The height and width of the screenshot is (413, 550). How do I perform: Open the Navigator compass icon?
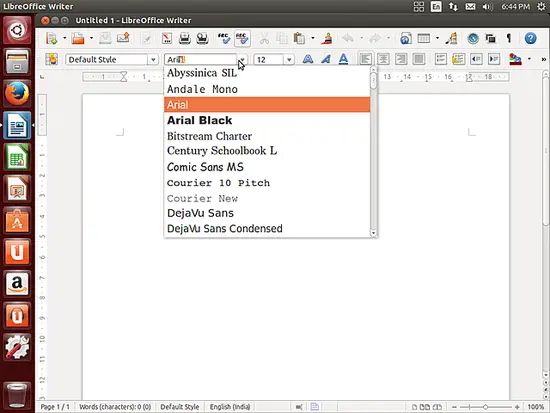473,38
